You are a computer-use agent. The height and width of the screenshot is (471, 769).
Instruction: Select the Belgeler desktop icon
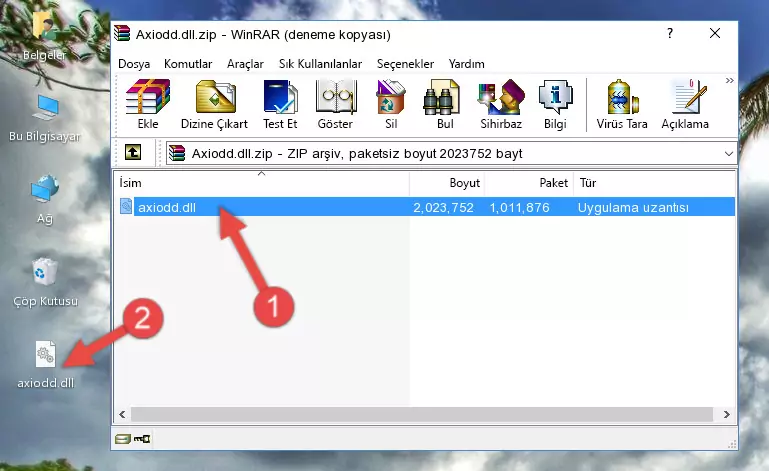tap(44, 37)
